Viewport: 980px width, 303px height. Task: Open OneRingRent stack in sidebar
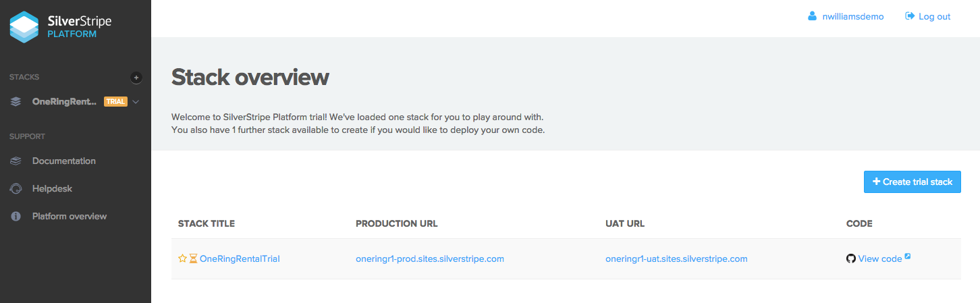click(x=64, y=102)
